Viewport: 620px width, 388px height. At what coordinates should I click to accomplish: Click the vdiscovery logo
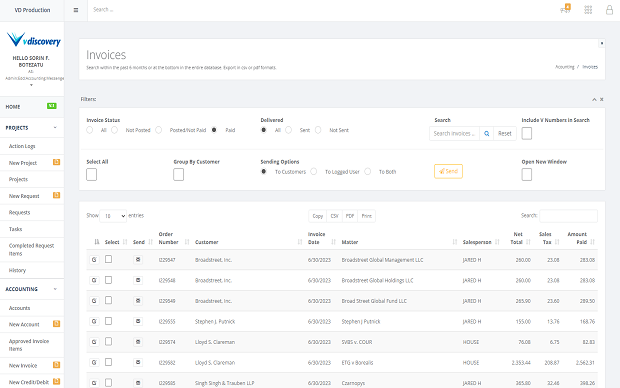(34, 40)
